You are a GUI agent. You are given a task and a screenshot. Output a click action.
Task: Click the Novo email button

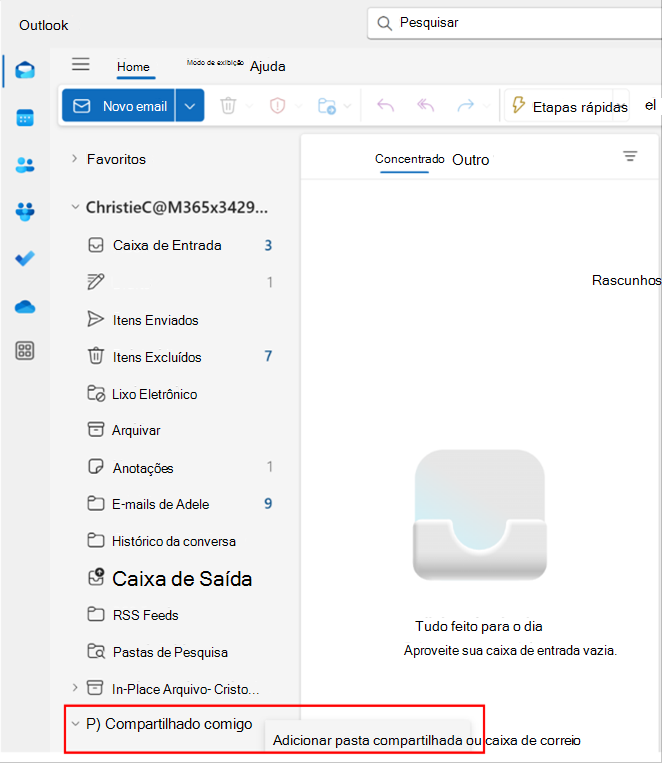pyautogui.click(x=119, y=106)
